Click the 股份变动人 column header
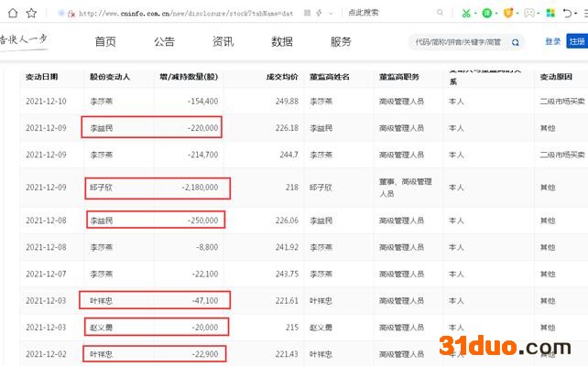The image size is (588, 366). coord(110,77)
